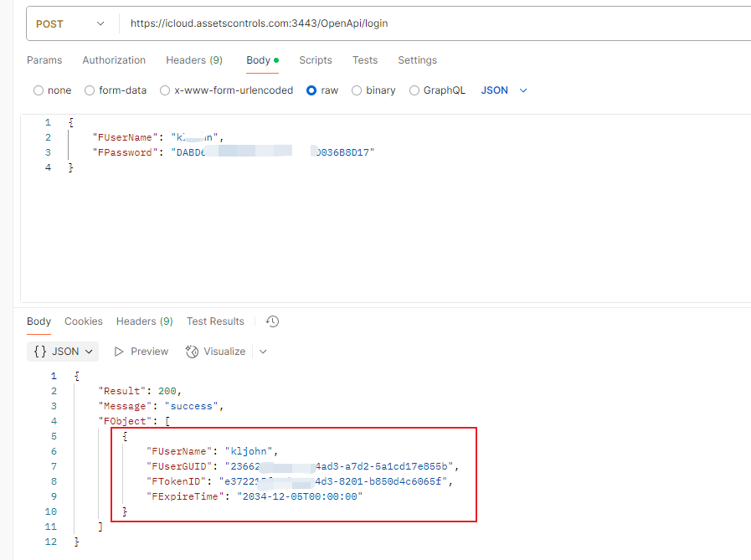Open the Test Results tab

215,321
